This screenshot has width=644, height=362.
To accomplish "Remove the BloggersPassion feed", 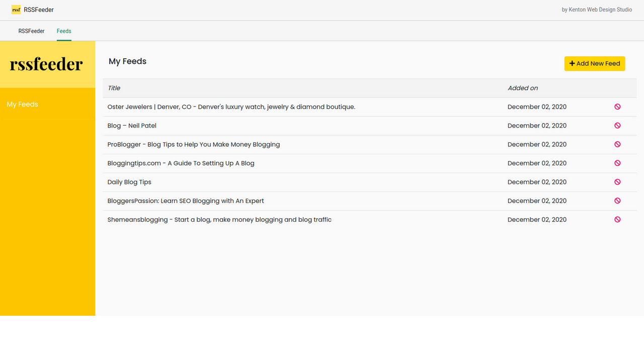I will tap(617, 201).
